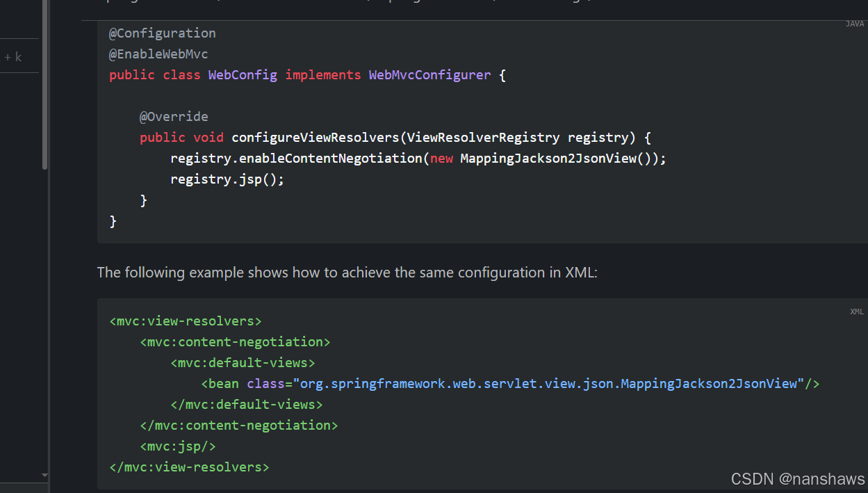
Task: Click the down arrow at the sidebar bottom
Action: point(44,475)
